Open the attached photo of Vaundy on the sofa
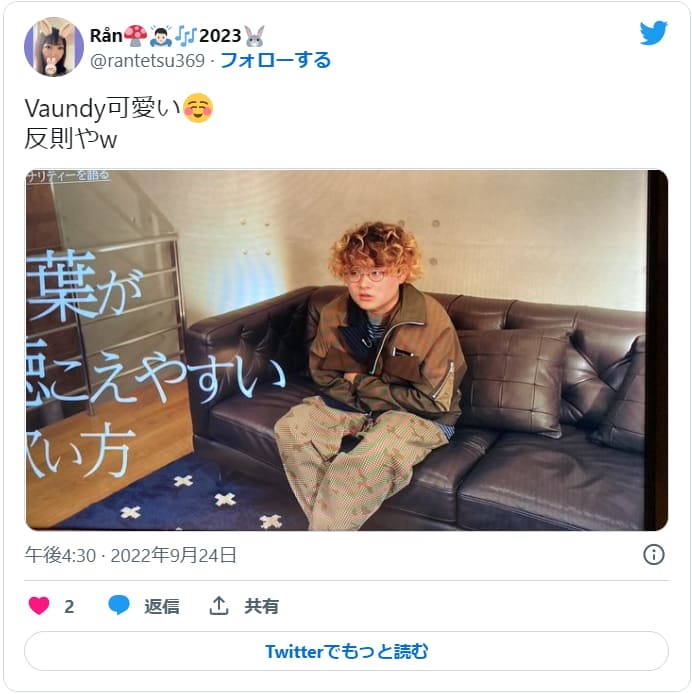The width and height of the screenshot is (692, 694). pos(346,350)
